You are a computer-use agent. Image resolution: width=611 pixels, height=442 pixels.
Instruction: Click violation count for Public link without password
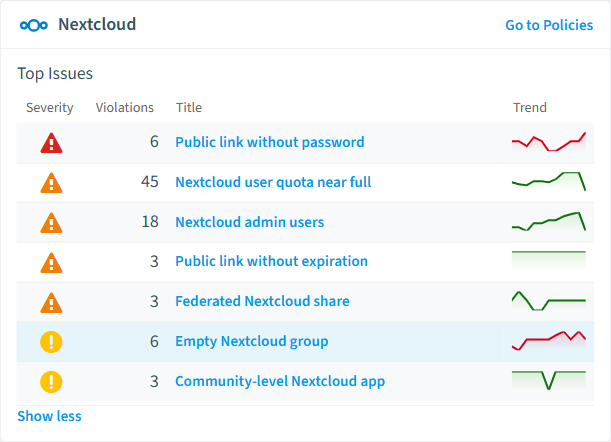(x=154, y=142)
